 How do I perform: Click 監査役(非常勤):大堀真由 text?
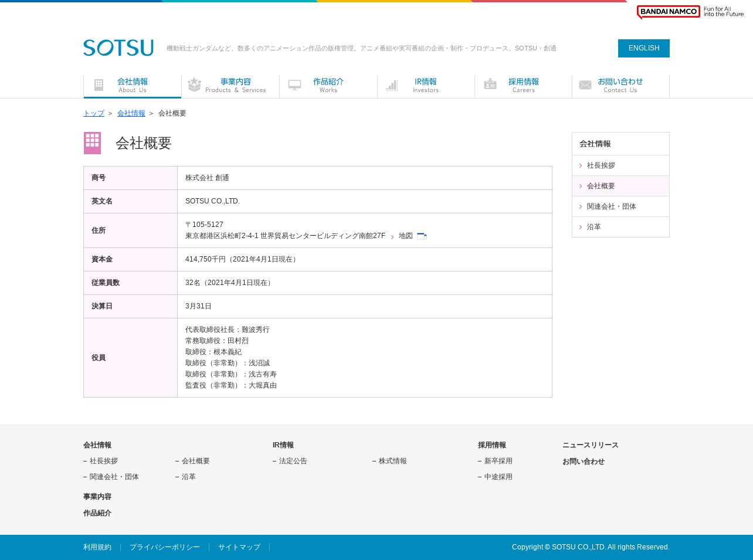(231, 385)
